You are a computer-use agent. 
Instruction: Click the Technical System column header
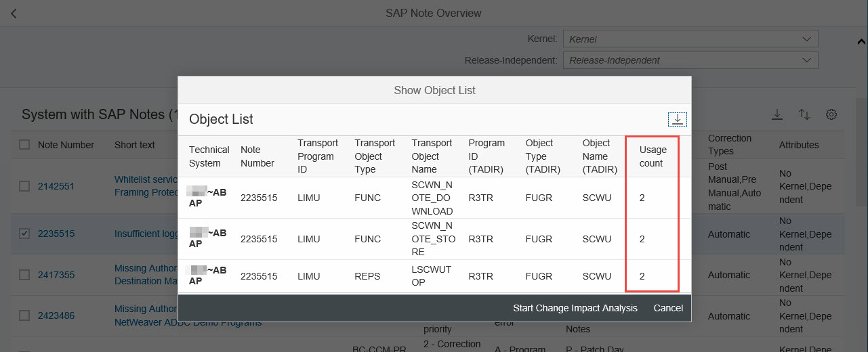point(209,156)
